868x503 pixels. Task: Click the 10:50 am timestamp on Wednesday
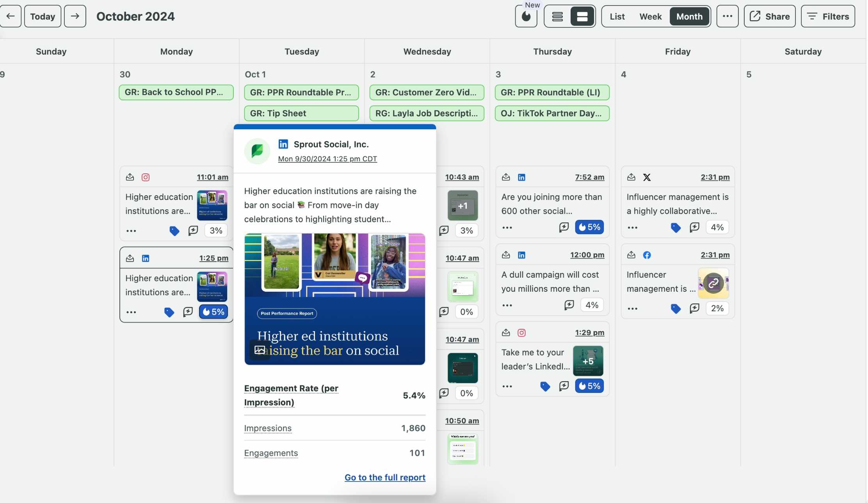pyautogui.click(x=462, y=421)
